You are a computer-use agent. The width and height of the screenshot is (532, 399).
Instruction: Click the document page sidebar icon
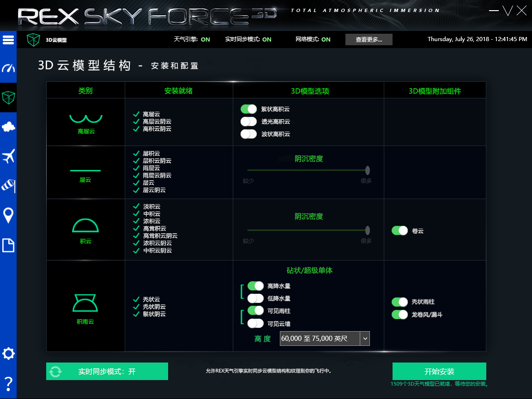coord(8,245)
